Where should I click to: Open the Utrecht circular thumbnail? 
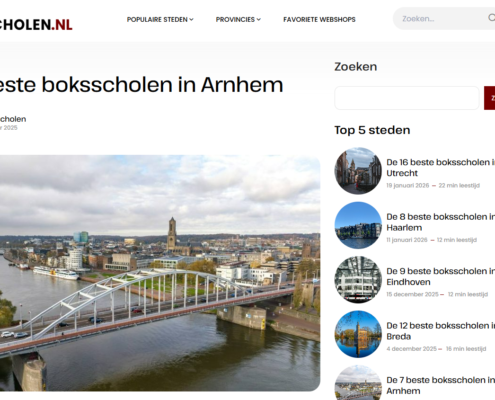358,171
